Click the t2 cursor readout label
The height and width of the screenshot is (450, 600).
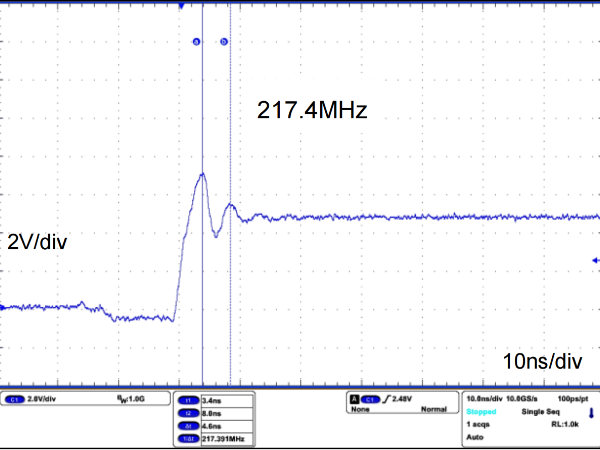tap(187, 411)
